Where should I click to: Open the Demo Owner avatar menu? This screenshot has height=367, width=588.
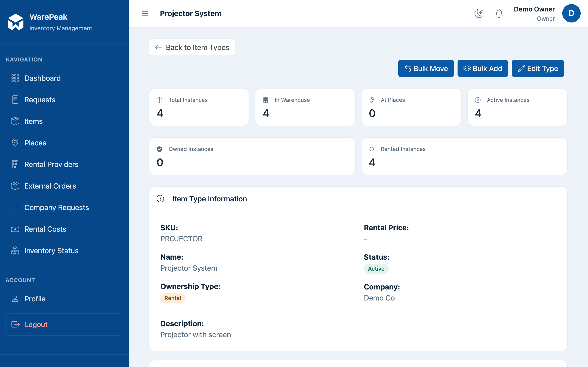point(571,14)
